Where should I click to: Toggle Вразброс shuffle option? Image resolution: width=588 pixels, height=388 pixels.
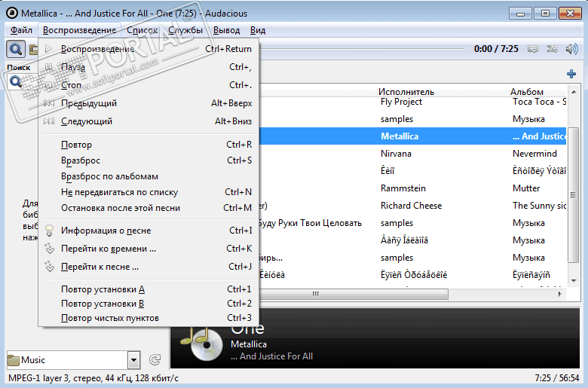coord(149,160)
